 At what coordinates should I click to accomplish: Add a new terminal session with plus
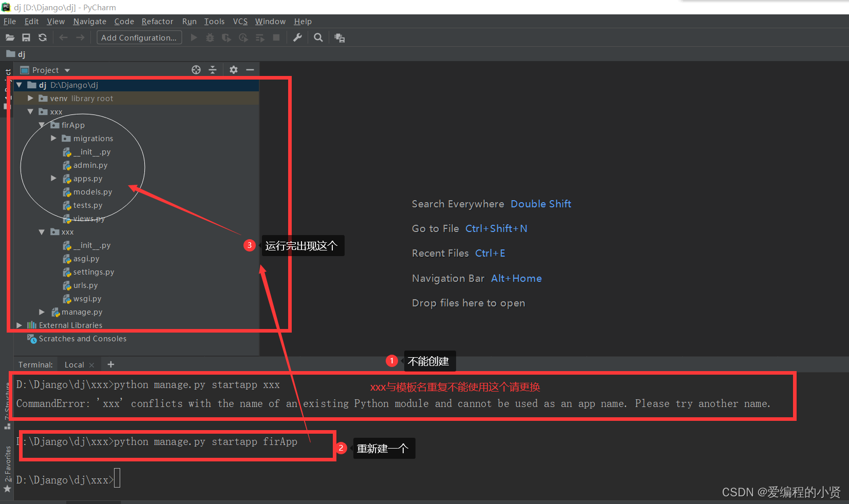[x=111, y=364]
